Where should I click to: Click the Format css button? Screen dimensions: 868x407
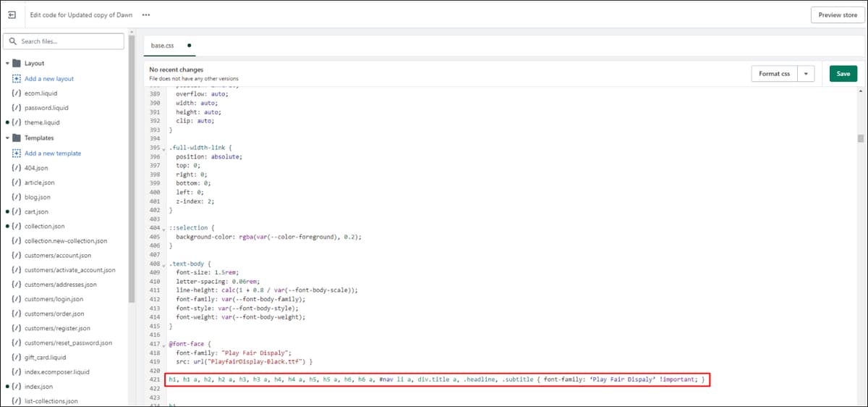coord(774,74)
